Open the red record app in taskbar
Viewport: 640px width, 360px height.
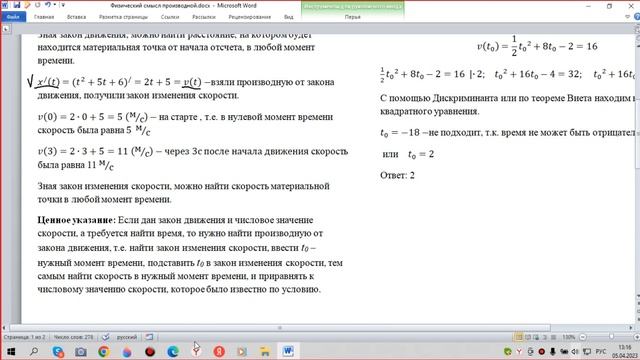coord(150,351)
